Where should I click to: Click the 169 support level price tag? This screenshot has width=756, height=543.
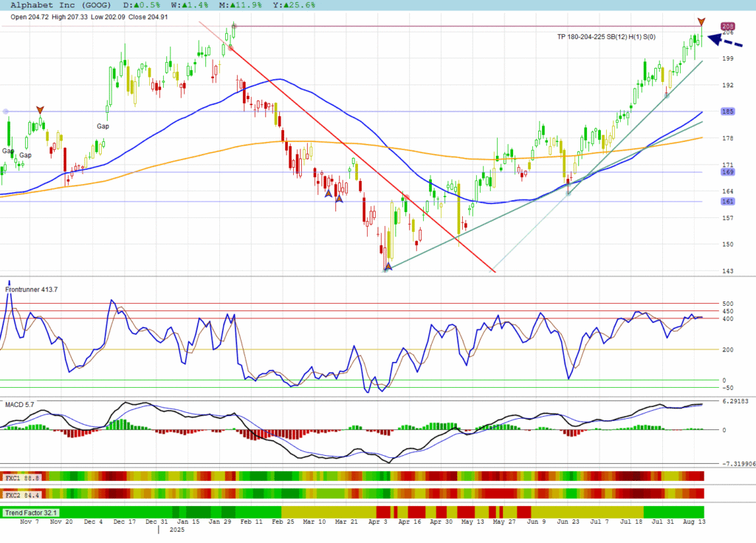pos(727,172)
